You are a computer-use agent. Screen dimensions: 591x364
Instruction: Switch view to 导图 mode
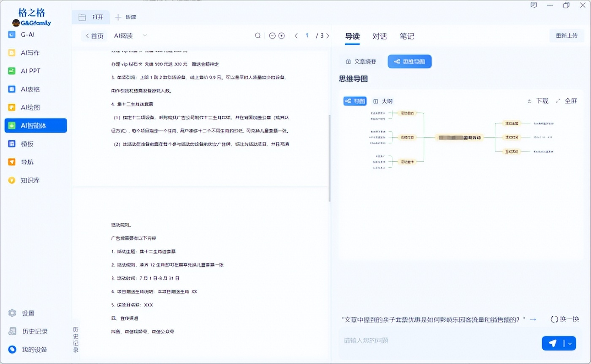click(355, 101)
